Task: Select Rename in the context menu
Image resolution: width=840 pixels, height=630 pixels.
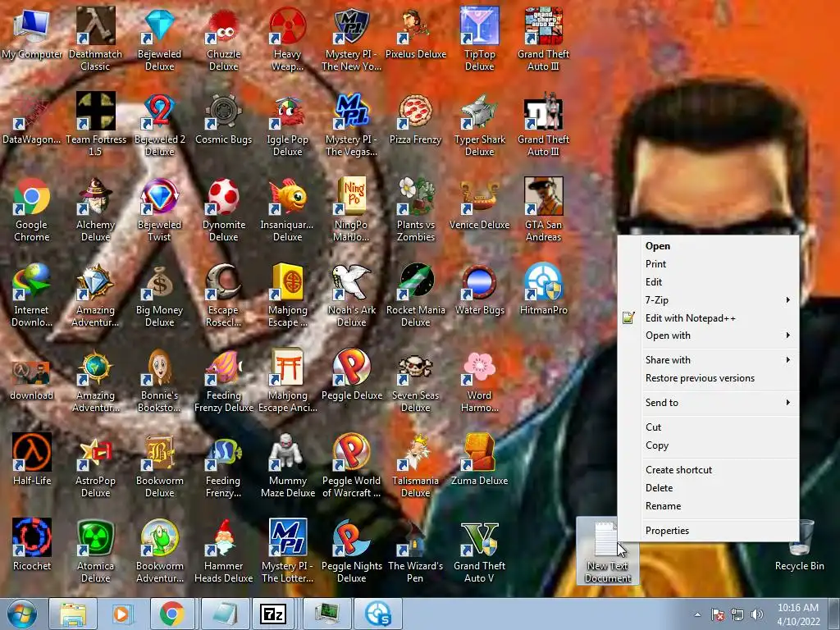Action: tap(708, 506)
